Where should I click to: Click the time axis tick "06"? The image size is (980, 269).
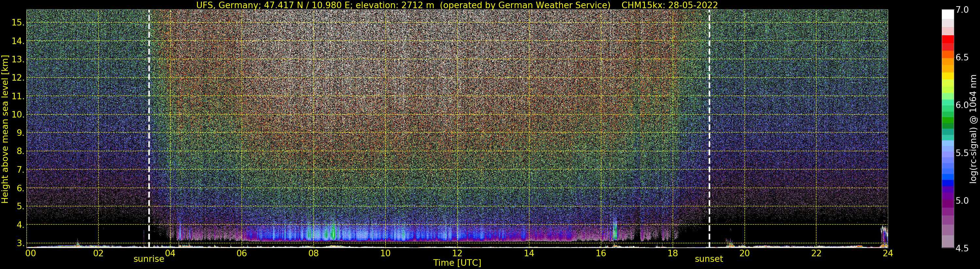(x=242, y=253)
